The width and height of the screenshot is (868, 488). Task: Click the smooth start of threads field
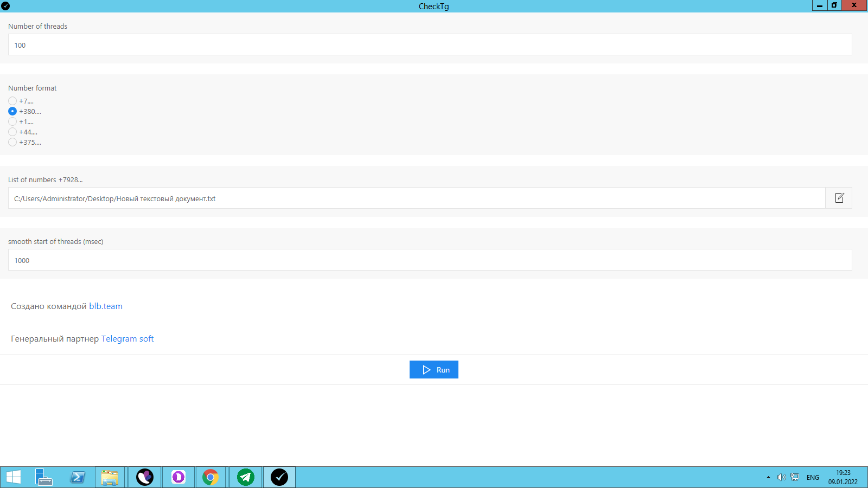430,260
